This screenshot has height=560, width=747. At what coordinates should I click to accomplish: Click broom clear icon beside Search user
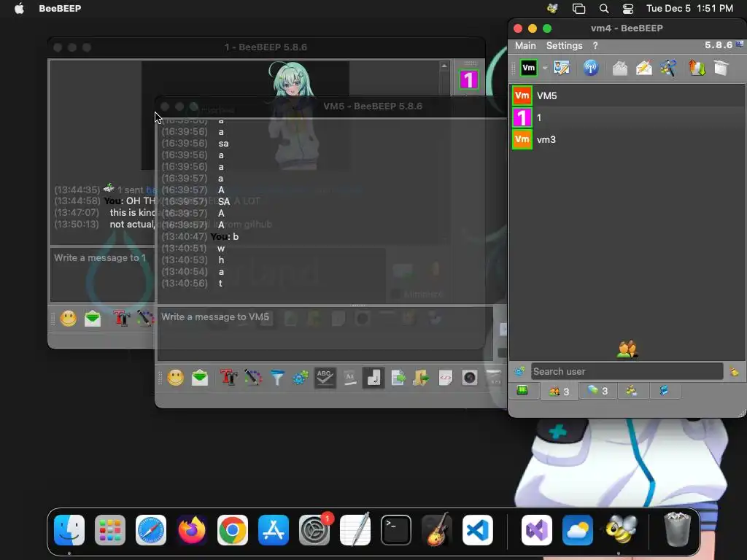(x=734, y=371)
